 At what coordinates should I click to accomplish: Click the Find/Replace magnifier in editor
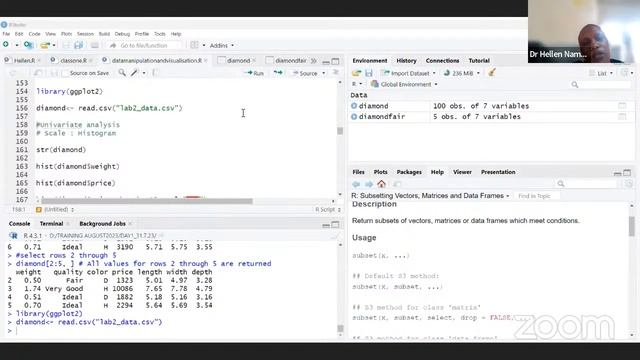[x=122, y=73]
